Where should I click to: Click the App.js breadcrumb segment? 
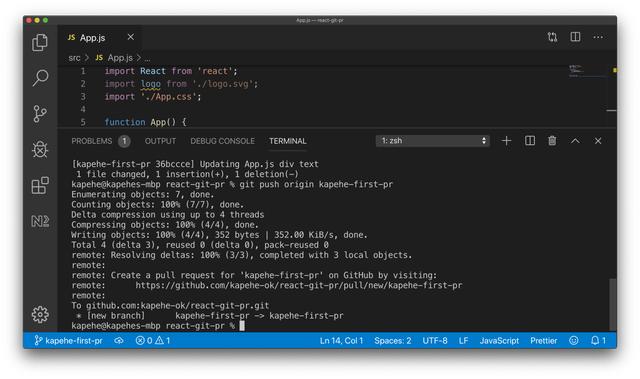pyautogui.click(x=114, y=58)
